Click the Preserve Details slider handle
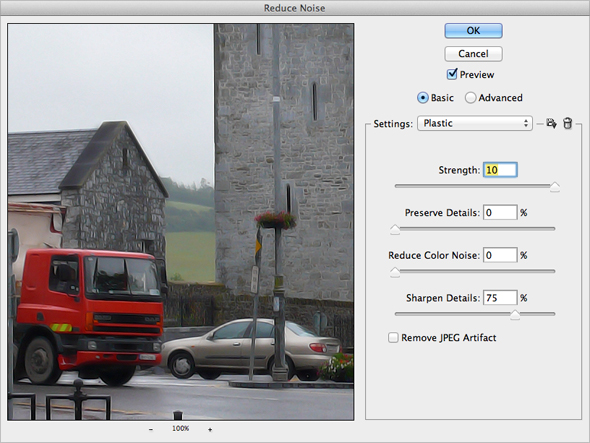Image resolution: width=590 pixels, height=443 pixels. point(395,230)
